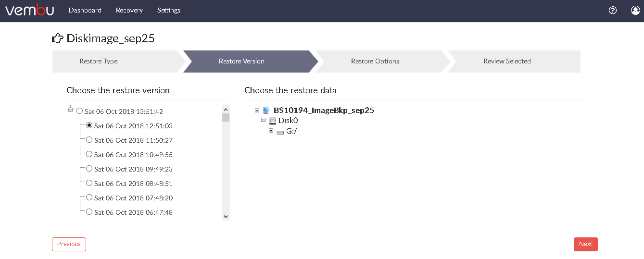The width and height of the screenshot is (644, 259).
Task: Open the Settings menu
Action: pyautogui.click(x=169, y=10)
